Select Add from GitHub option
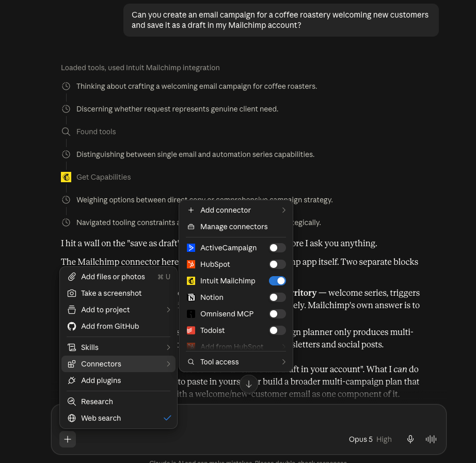The height and width of the screenshot is (463, 476). [x=118, y=326]
